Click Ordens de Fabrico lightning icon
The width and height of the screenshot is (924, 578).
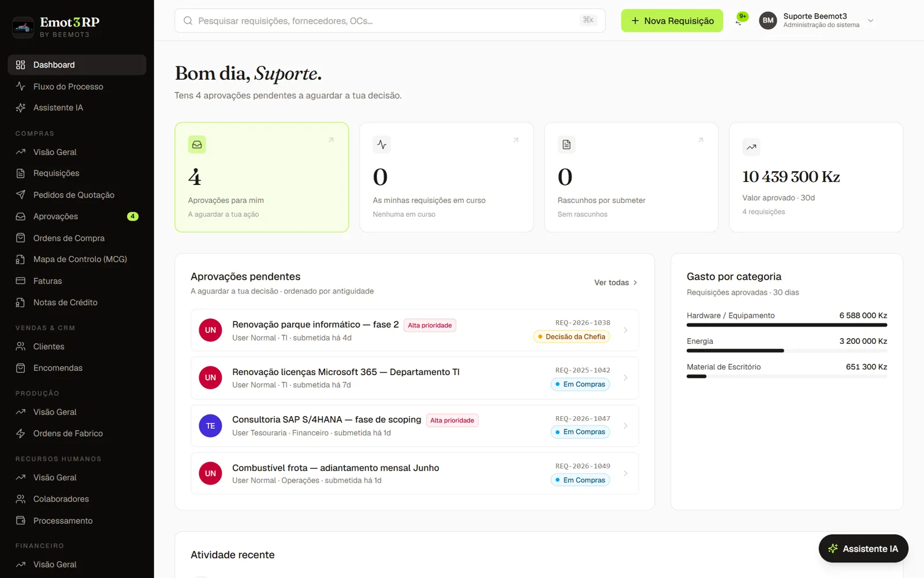point(21,433)
